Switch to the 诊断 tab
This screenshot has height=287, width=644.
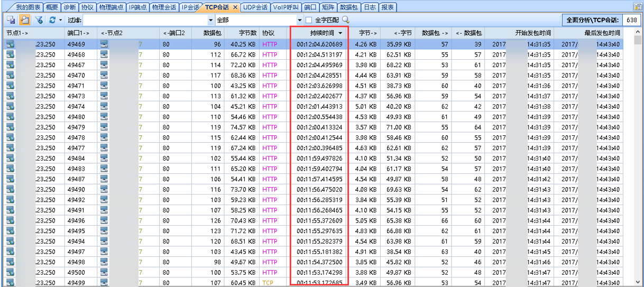pyautogui.click(x=69, y=7)
